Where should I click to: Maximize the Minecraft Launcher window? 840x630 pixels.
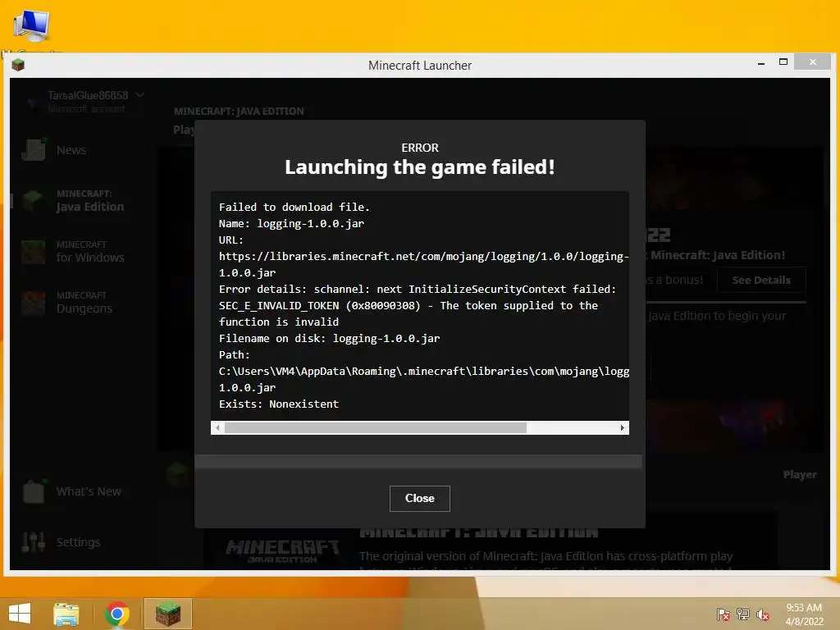click(783, 62)
